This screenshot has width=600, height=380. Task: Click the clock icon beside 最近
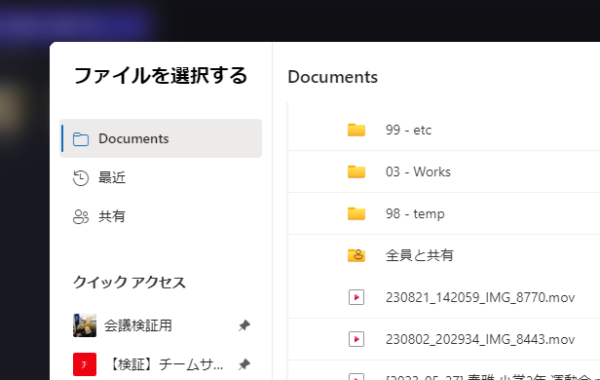point(81,178)
